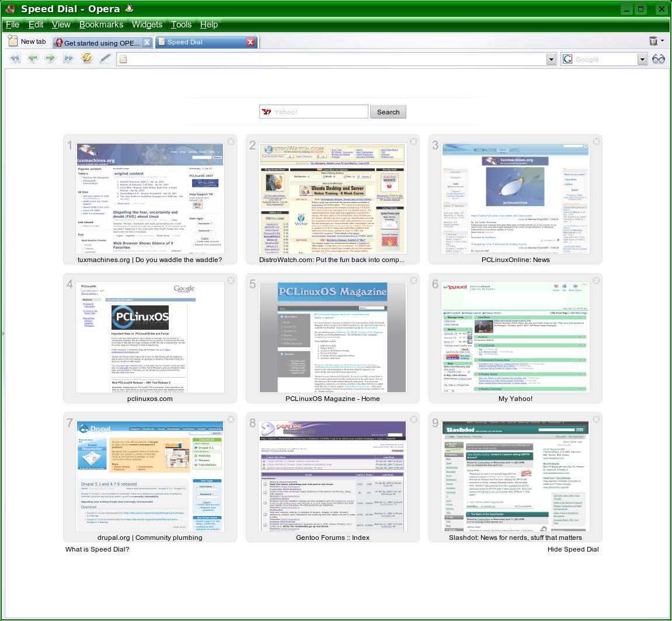Click the panel toggle handle on left edge
Viewport: 672px width, 621px height.
point(3,333)
